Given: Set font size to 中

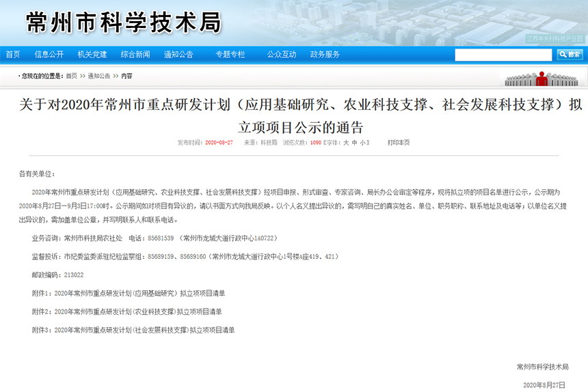Looking at the screenshot, I should 356,143.
